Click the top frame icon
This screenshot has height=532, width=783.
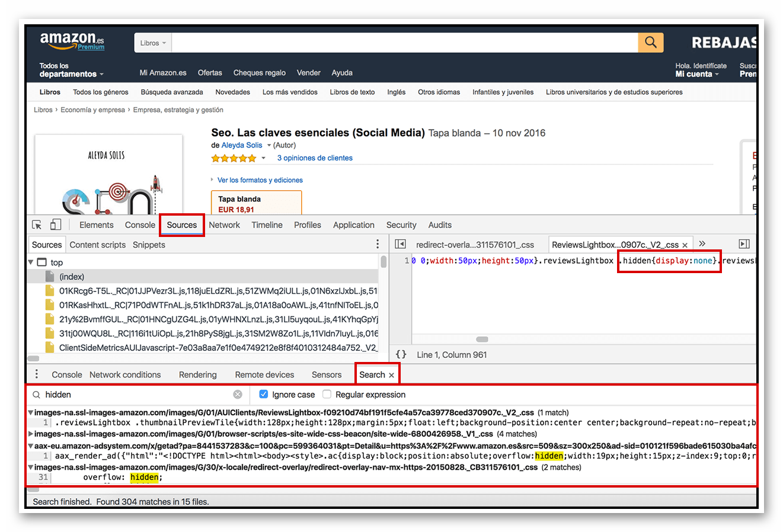coord(41,262)
